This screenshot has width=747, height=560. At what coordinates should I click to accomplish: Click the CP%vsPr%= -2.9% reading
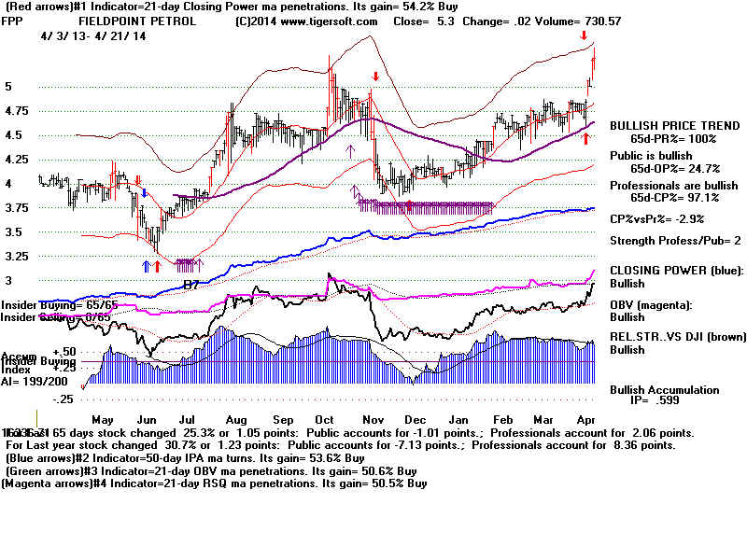click(657, 219)
